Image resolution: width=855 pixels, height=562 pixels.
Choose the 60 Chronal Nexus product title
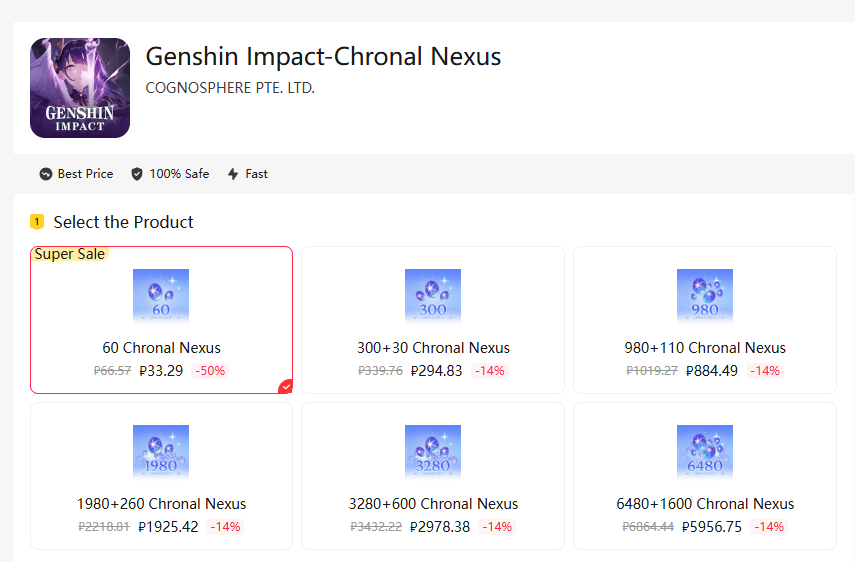click(161, 348)
